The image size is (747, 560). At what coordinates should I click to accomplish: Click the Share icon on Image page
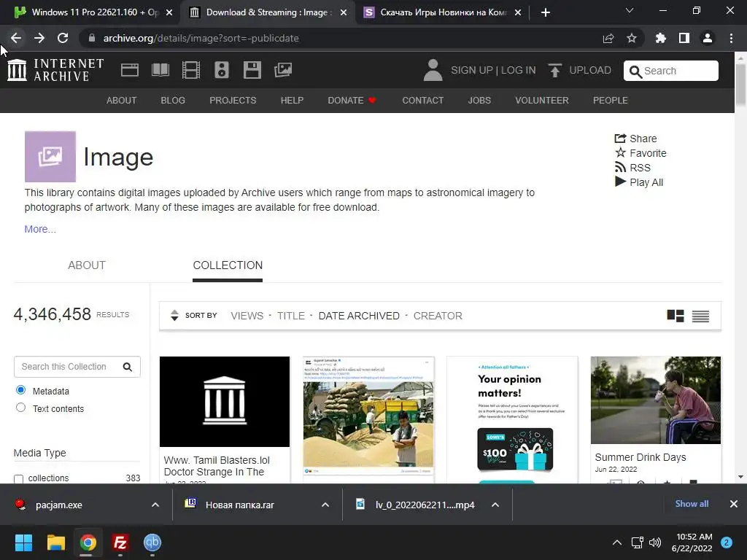(x=620, y=139)
